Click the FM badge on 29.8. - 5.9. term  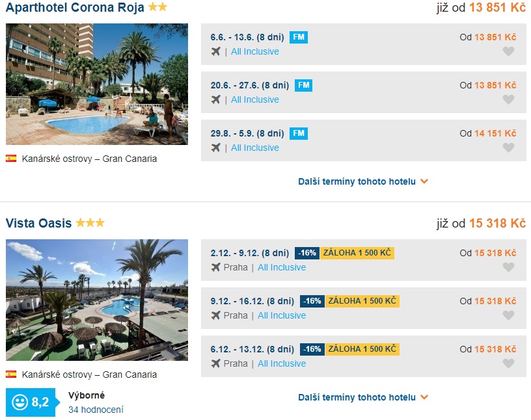[299, 133]
